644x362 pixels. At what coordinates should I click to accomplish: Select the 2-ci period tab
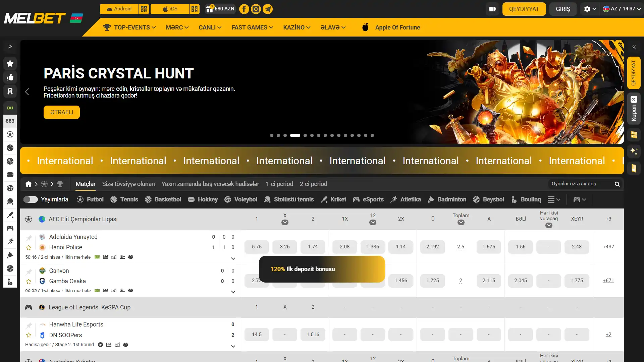[x=314, y=184]
